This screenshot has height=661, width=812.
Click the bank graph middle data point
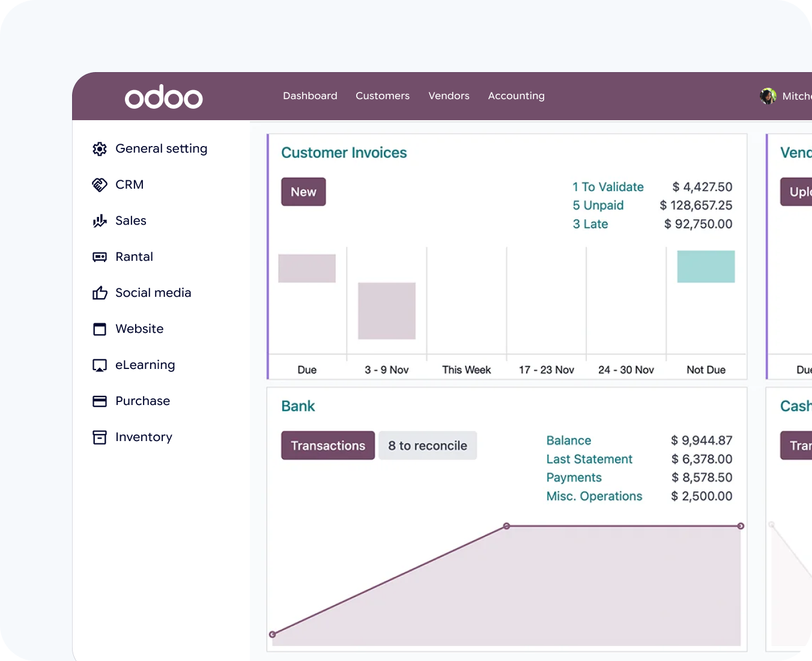pos(506,526)
